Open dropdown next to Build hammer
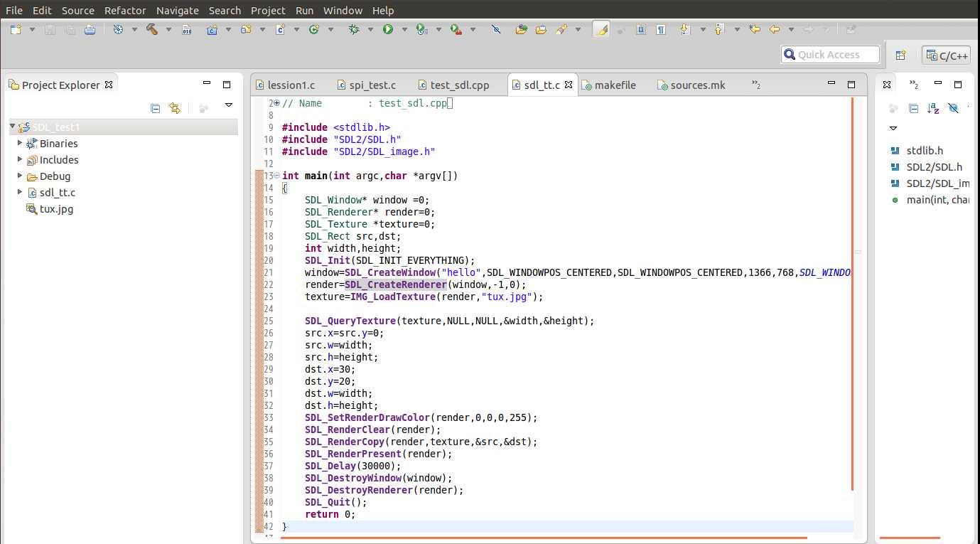This screenshot has width=980, height=544. [x=168, y=30]
